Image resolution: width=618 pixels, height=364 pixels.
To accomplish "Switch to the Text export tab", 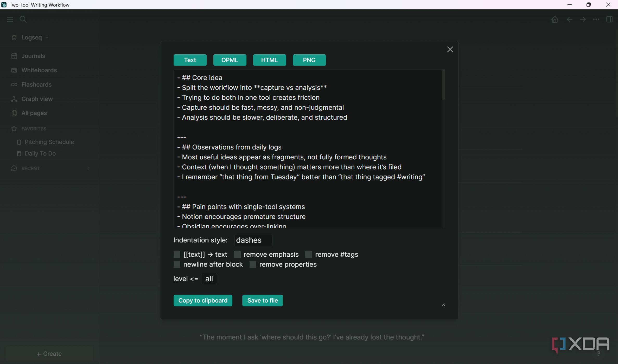I will [190, 60].
